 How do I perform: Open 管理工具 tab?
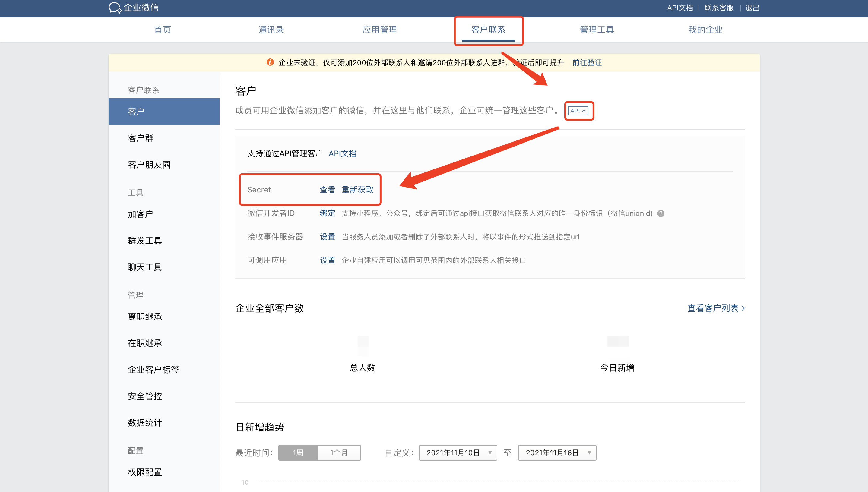[x=597, y=30]
